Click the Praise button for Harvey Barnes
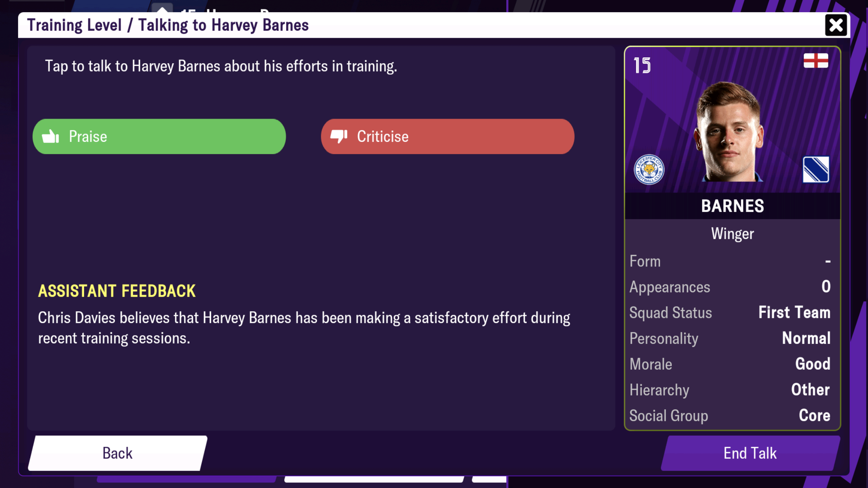Screen dimensions: 868x488 (159, 136)
